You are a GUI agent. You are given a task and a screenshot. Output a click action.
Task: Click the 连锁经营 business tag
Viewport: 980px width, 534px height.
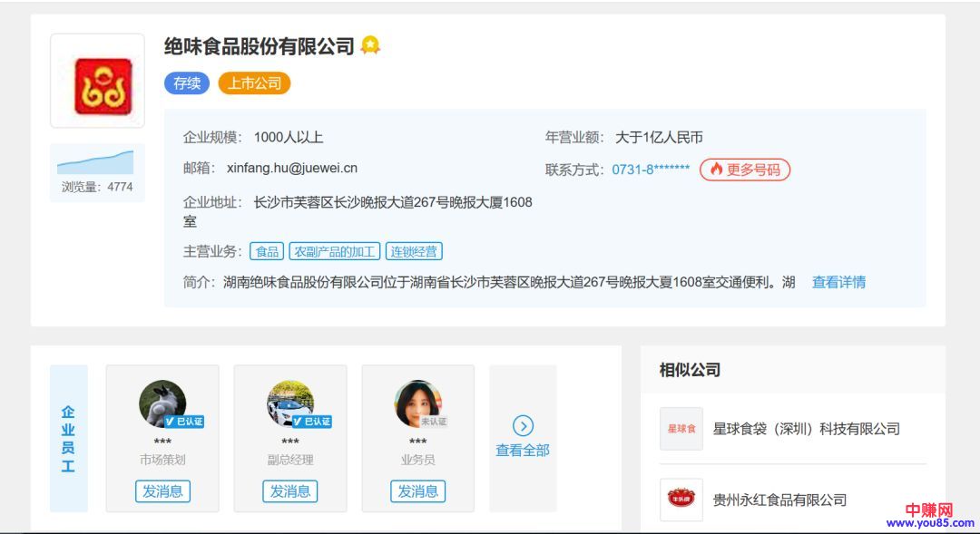[x=414, y=252]
